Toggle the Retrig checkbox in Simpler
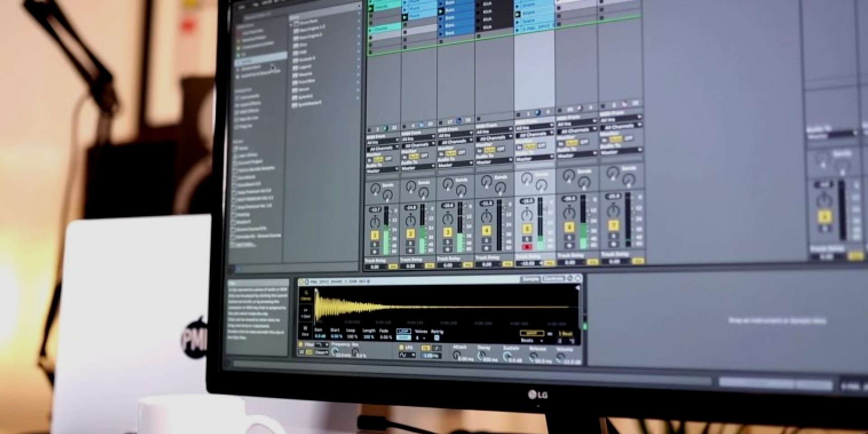The height and width of the screenshot is (434, 868). click(437, 338)
